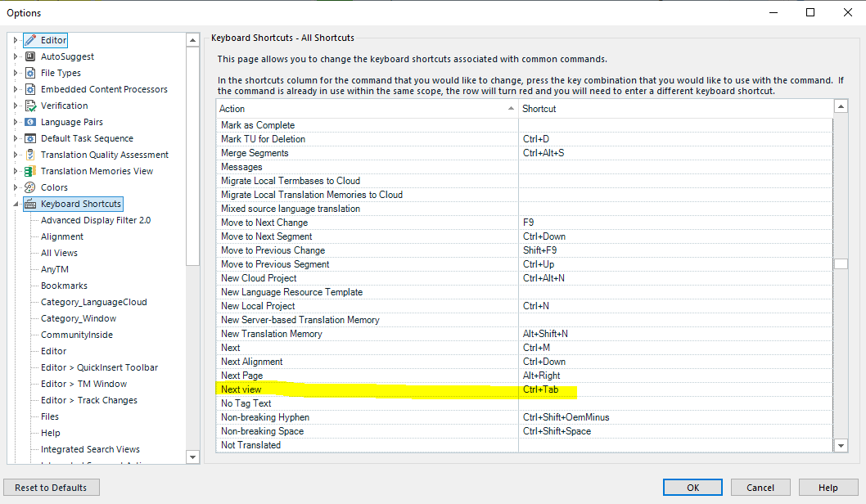Click the Alt+Right shortcut for Next Page
Image resolution: width=866 pixels, height=504 pixels.
675,376
